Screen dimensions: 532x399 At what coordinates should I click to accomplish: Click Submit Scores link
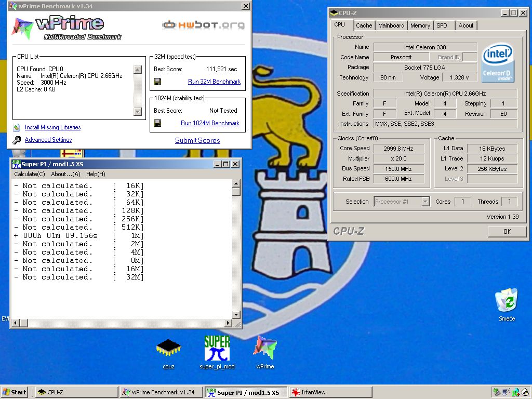tap(197, 140)
